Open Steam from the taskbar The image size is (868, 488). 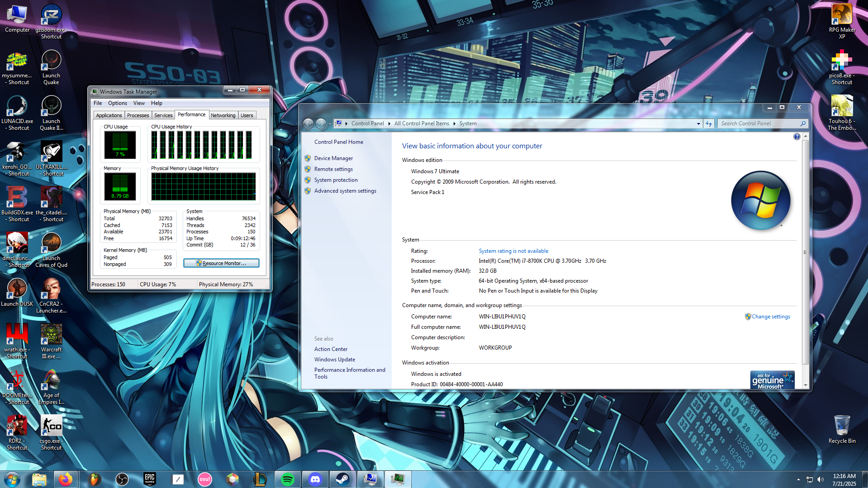pyautogui.click(x=343, y=479)
